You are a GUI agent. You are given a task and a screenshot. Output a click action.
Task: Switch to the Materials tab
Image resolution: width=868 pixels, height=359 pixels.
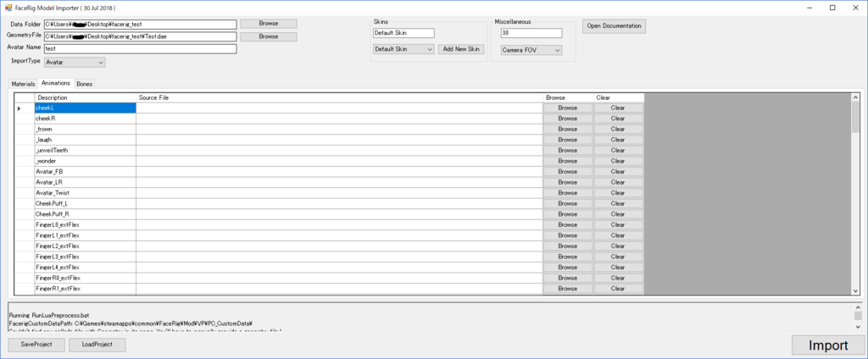coord(23,84)
